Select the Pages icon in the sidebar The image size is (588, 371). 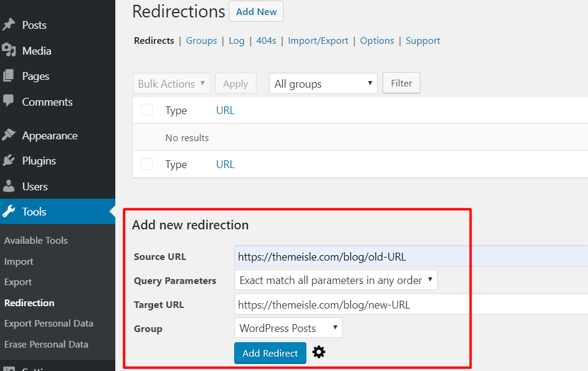click(x=10, y=76)
